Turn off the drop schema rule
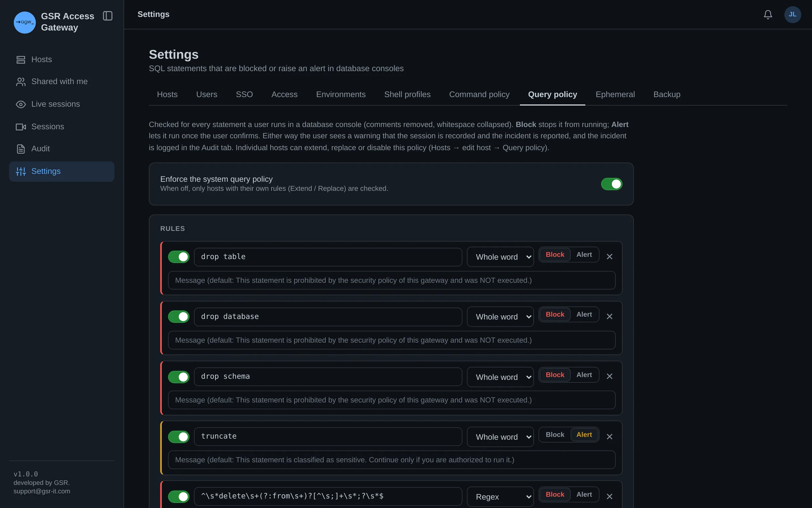 pos(179,377)
